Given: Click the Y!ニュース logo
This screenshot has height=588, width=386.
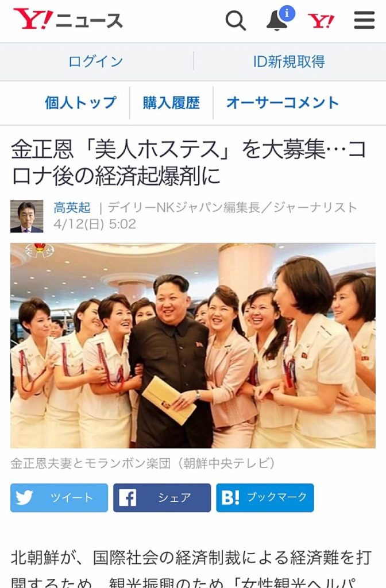Looking at the screenshot, I should point(68,20).
